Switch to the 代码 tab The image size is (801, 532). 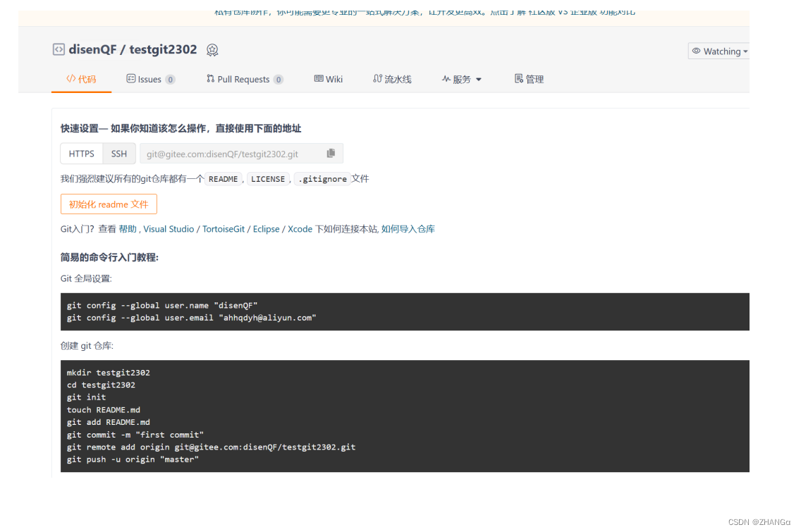pyautogui.click(x=81, y=79)
